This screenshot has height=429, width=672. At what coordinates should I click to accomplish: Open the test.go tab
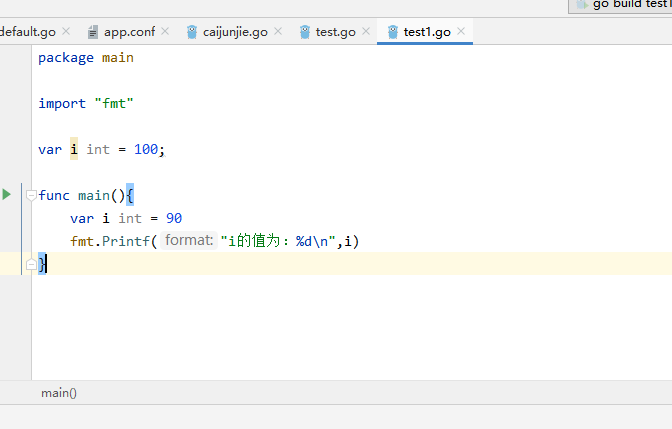tap(336, 32)
